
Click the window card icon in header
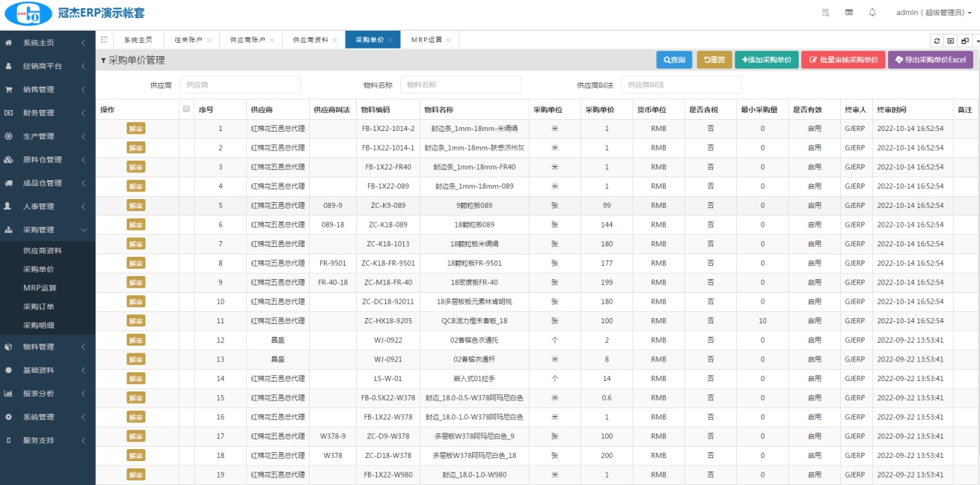849,13
